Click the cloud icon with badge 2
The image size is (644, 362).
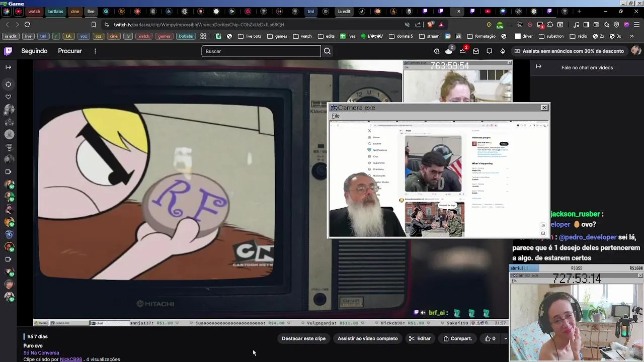449,51
